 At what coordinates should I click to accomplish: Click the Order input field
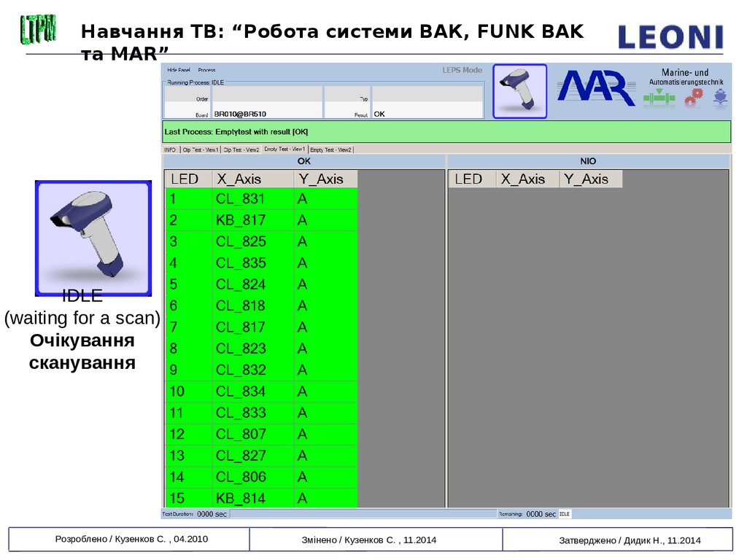coord(266,97)
